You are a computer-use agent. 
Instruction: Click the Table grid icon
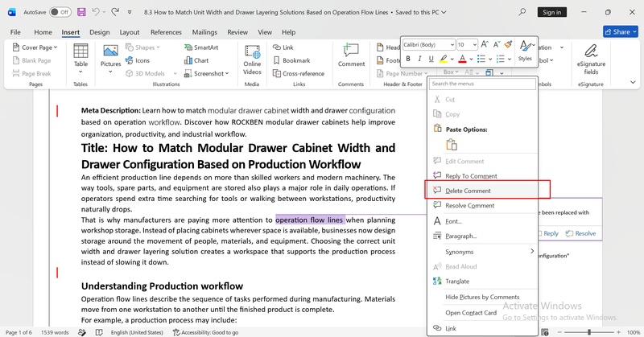pos(80,51)
